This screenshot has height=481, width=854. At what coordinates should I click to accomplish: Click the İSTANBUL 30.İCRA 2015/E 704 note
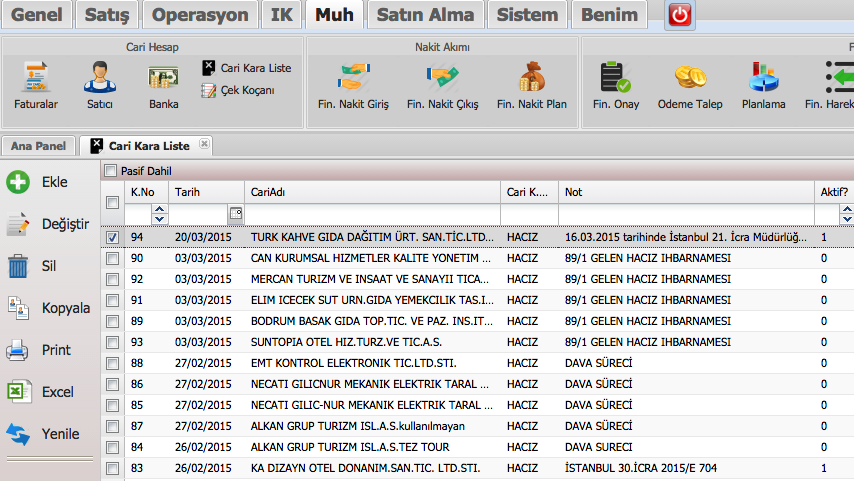coord(641,468)
